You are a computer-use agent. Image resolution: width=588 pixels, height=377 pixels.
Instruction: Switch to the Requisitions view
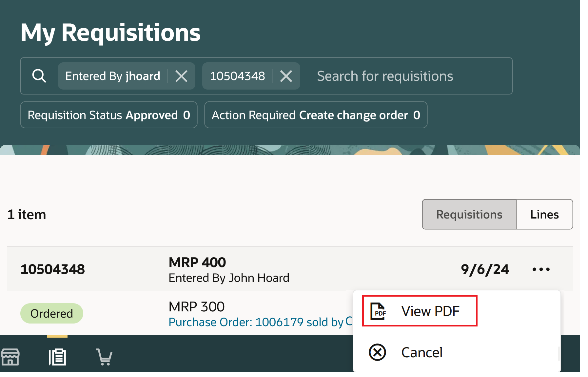coord(469,214)
